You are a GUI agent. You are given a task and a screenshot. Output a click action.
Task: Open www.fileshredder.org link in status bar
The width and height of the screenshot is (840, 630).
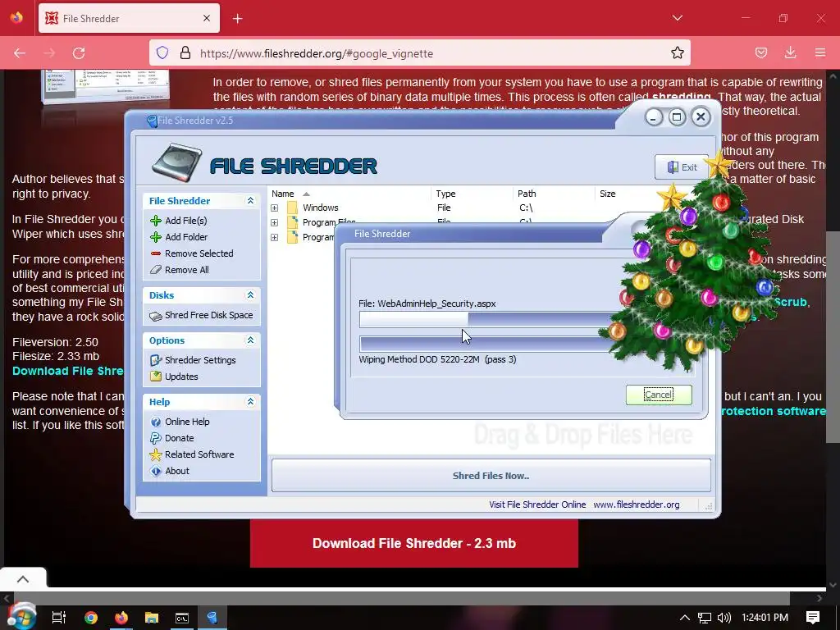click(636, 504)
